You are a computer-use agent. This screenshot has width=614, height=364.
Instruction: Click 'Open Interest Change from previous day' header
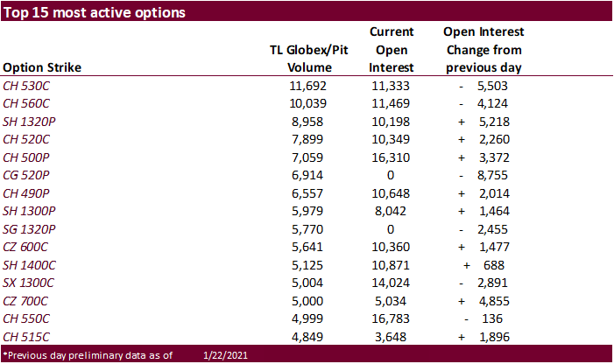(x=483, y=50)
